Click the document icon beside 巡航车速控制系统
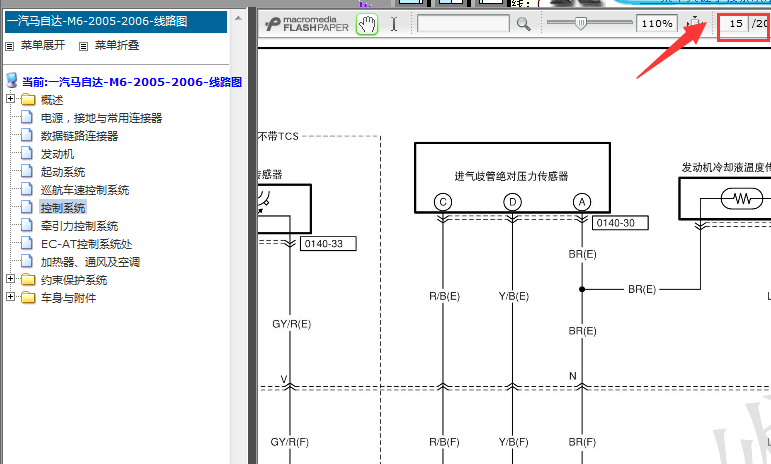The image size is (771, 464). click(x=27, y=189)
